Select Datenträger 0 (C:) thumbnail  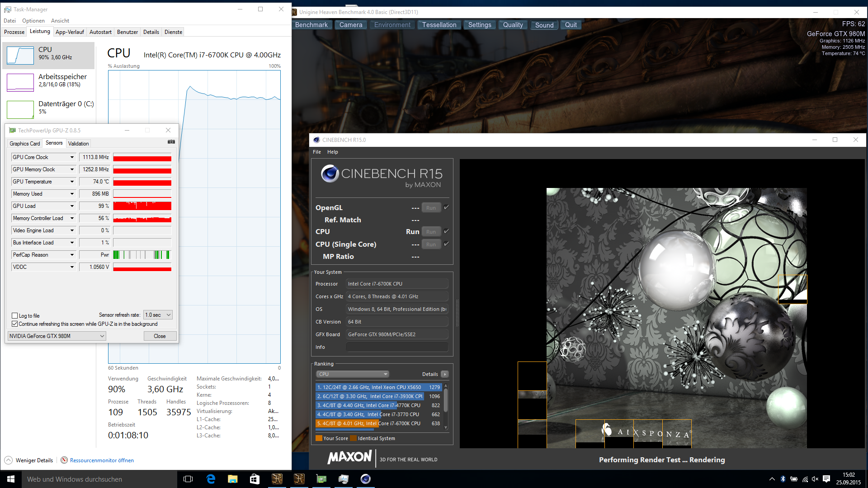[x=20, y=110]
